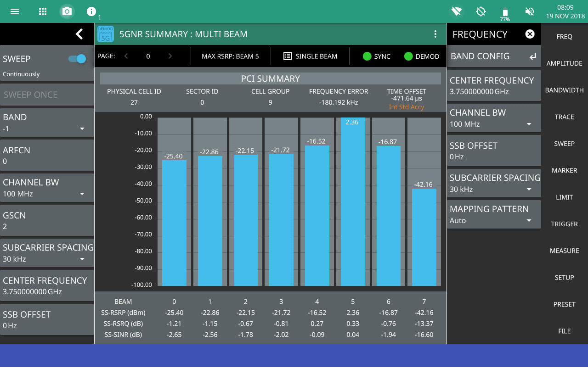
Task: Click the mute sound status icon
Action: (529, 11)
